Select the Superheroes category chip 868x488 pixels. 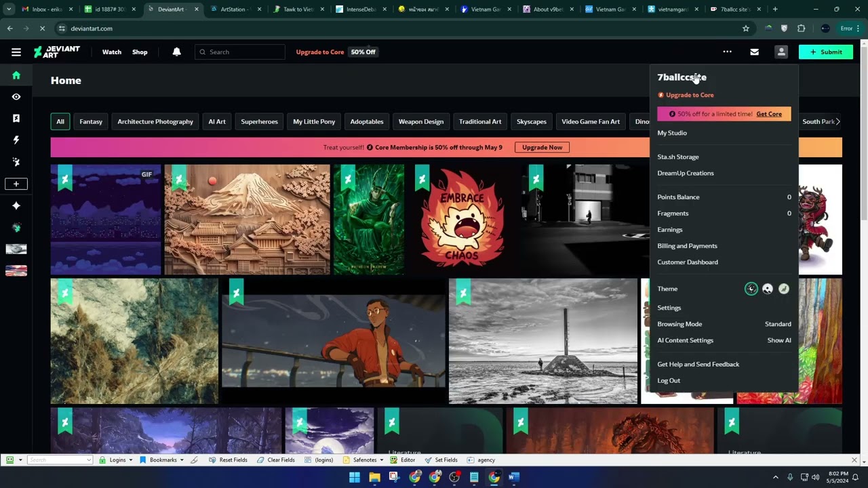(x=259, y=122)
